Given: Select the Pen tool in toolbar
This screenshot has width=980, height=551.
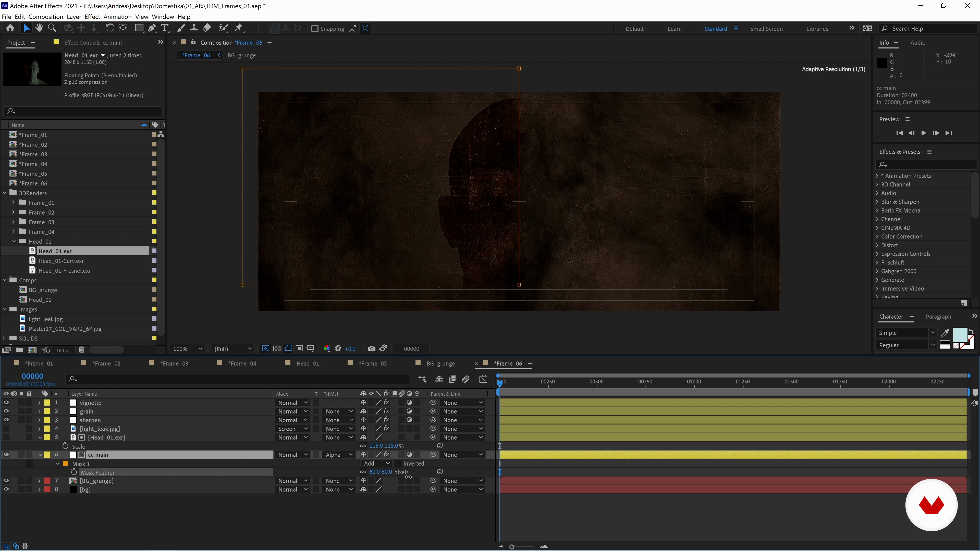Looking at the screenshot, I should pyautogui.click(x=152, y=28).
